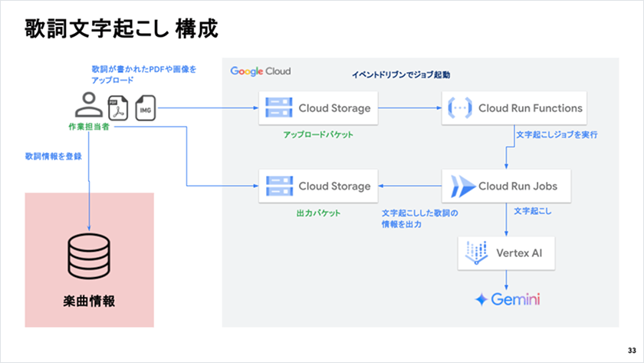
Task: Click the 作業担当者 green label
Action: 89,127
